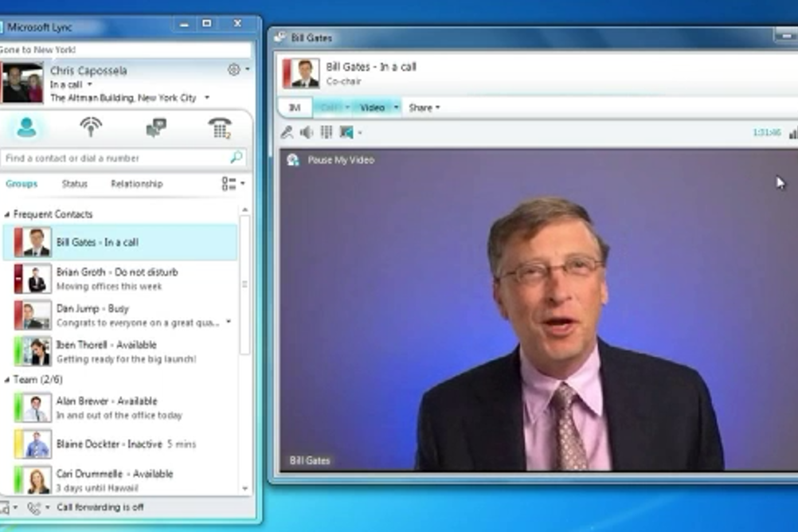Select 'Alan Brewer - Available' contact

click(120, 407)
